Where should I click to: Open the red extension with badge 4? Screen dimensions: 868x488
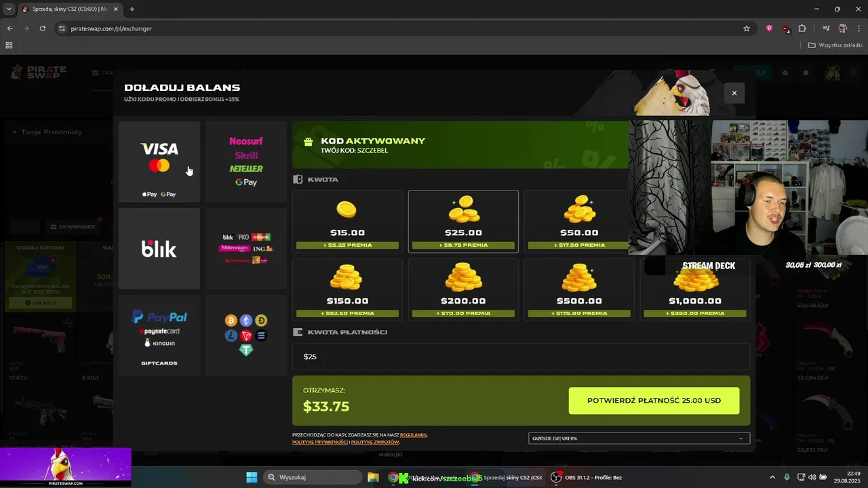click(785, 28)
